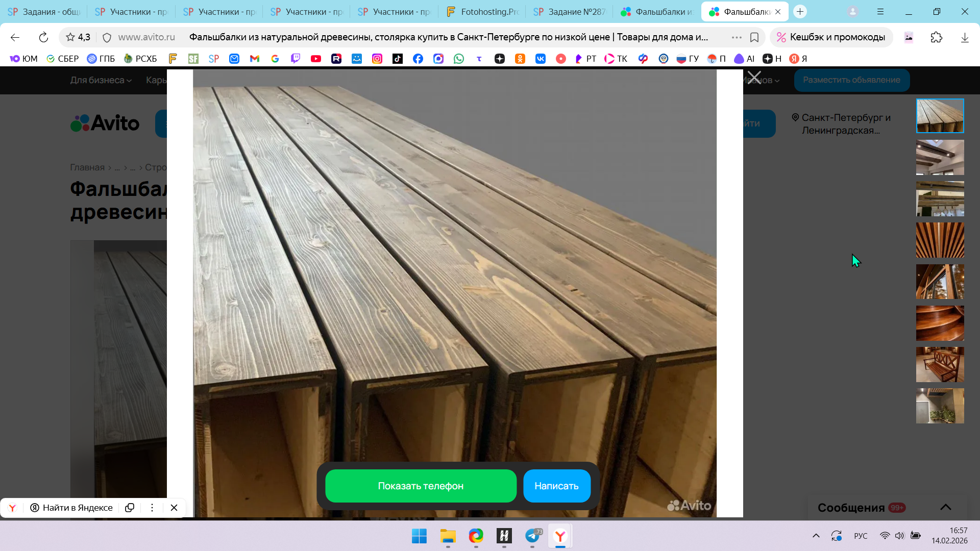Image resolution: width=980 pixels, height=551 pixels.
Task: Select the wooden staircase thumbnail
Action: pos(940,323)
